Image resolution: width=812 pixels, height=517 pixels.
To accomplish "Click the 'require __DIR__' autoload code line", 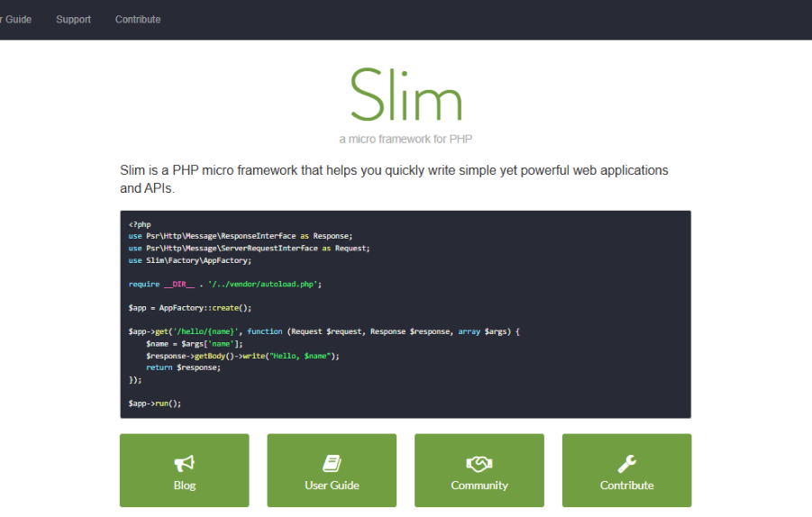I will pyautogui.click(x=225, y=284).
